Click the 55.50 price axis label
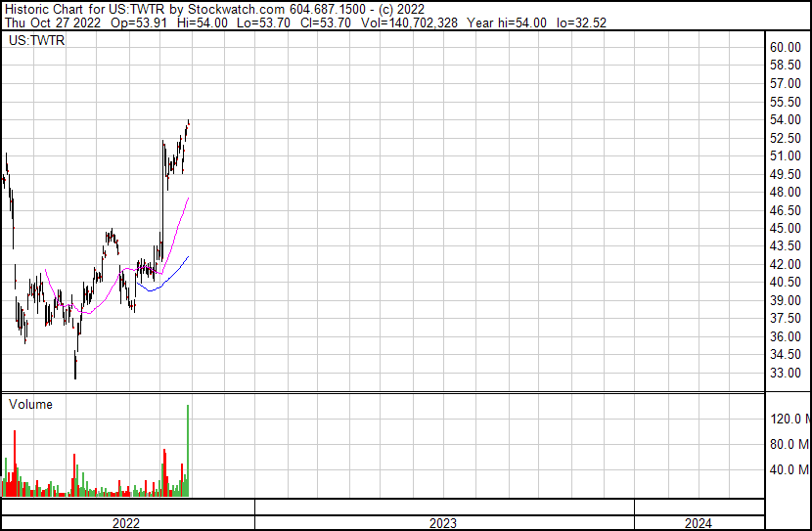 point(786,102)
